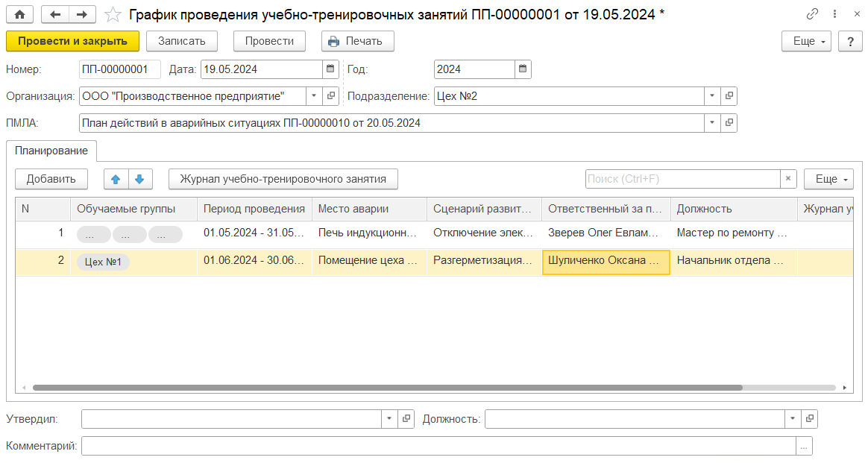Go back with the left arrow
The height and width of the screenshot is (463, 868).
coord(55,14)
